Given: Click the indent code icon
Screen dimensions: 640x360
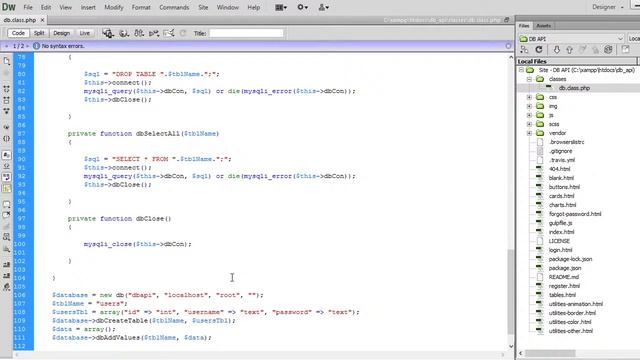Looking at the screenshot, I should [7, 265].
